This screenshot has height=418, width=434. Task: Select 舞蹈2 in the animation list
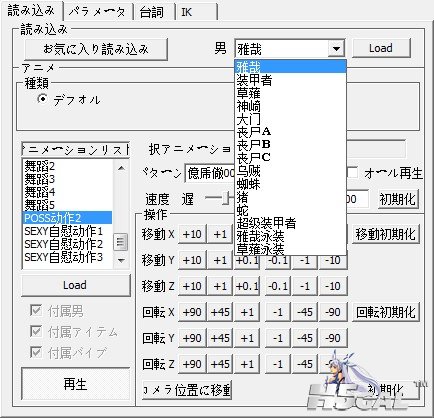[x=67, y=166]
